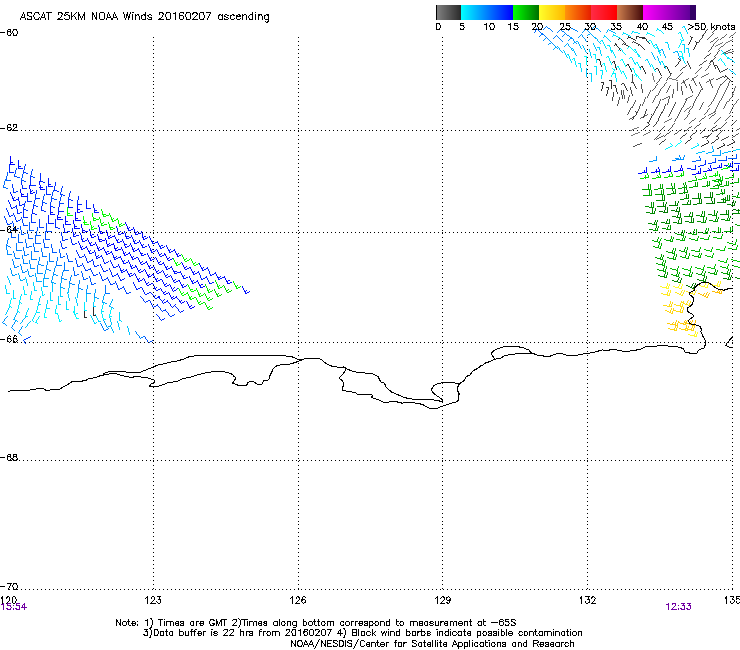Click the '-60' latitude label
The height and width of the screenshot is (650, 740).
click(x=9, y=33)
